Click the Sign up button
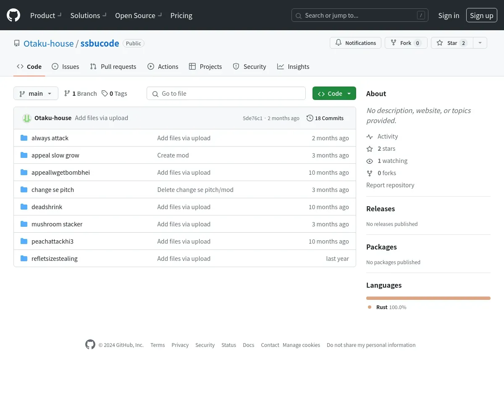The width and height of the screenshot is (504, 420). (482, 16)
